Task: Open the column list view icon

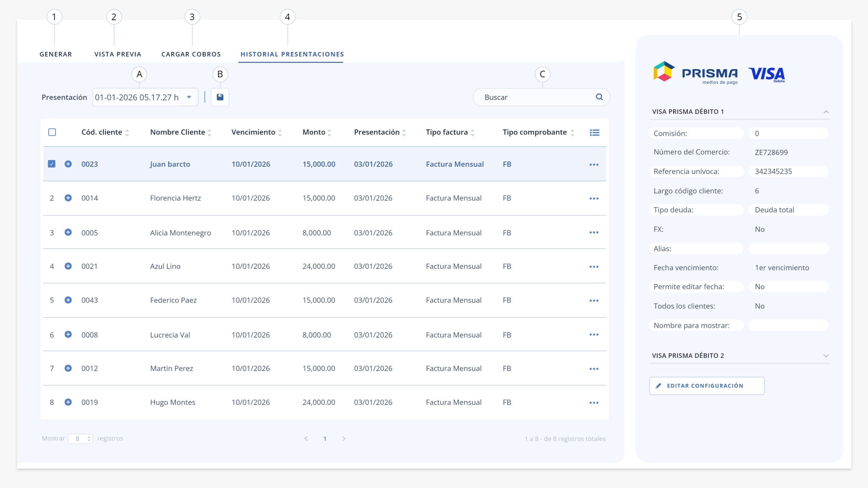Action: tap(594, 133)
